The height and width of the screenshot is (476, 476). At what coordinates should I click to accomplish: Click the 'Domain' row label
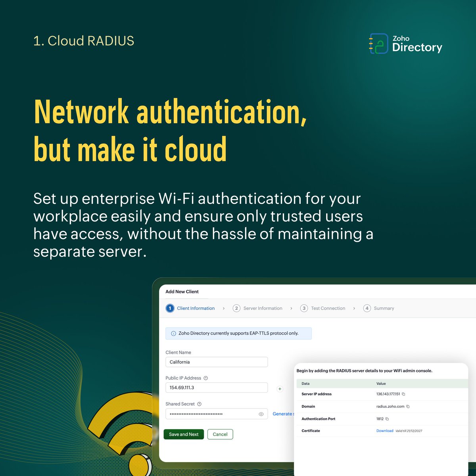308,406
